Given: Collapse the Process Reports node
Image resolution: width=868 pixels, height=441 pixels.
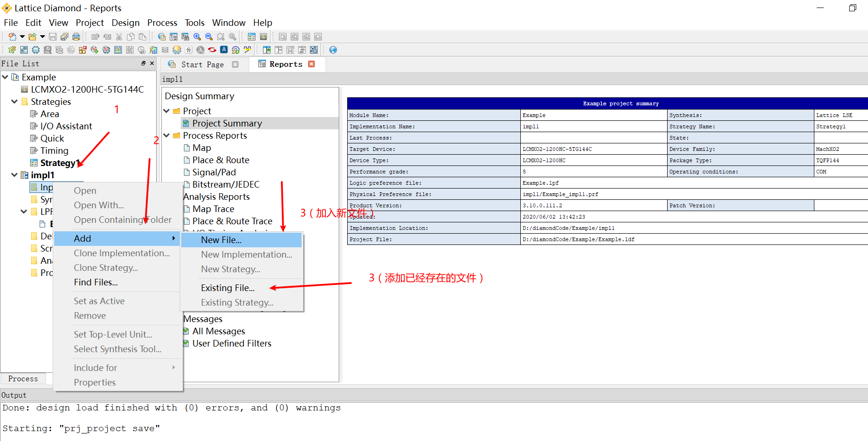Looking at the screenshot, I should [x=167, y=135].
